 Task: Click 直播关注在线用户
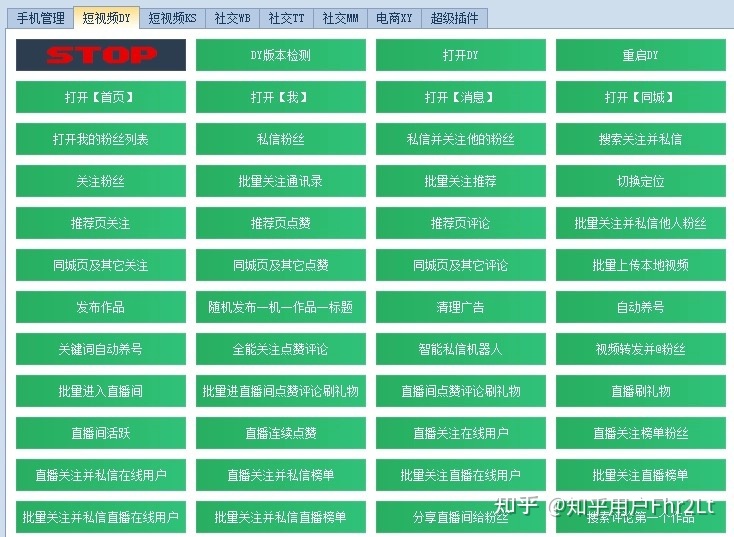point(461,433)
